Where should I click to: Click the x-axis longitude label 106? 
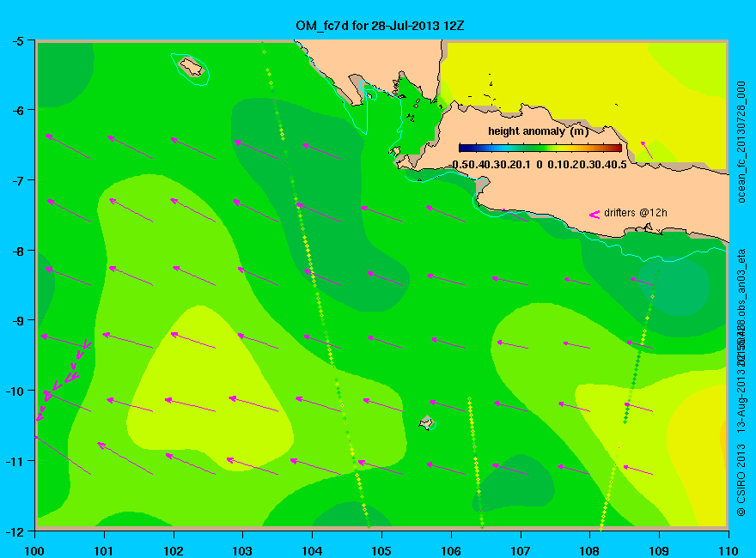451,551
